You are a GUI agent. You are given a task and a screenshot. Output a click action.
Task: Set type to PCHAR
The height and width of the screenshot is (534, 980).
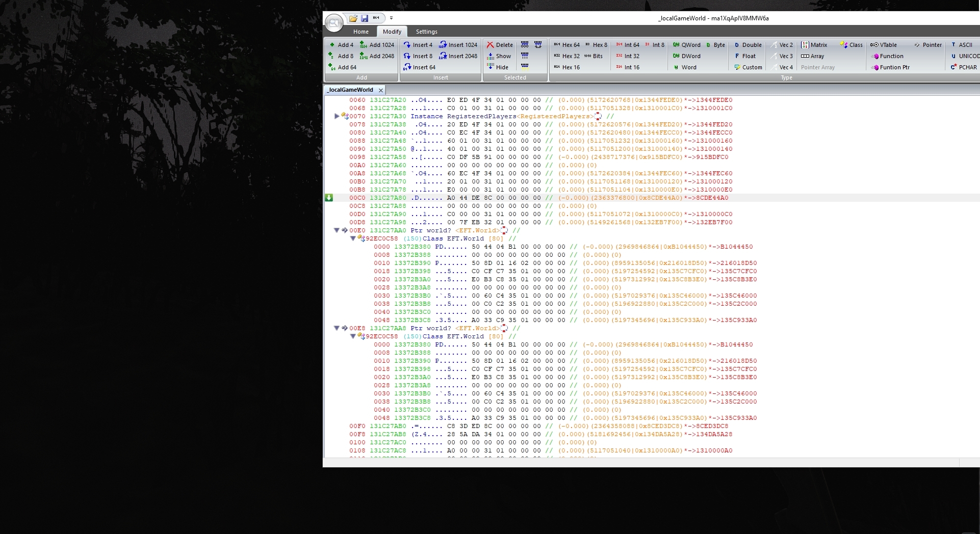(x=964, y=67)
